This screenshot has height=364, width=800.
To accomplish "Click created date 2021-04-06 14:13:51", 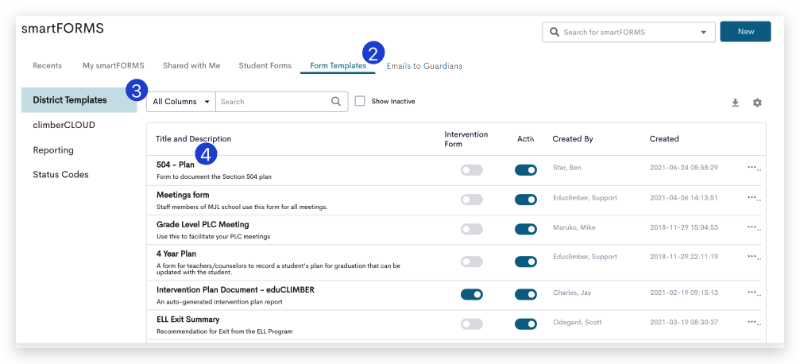I will point(684,198).
